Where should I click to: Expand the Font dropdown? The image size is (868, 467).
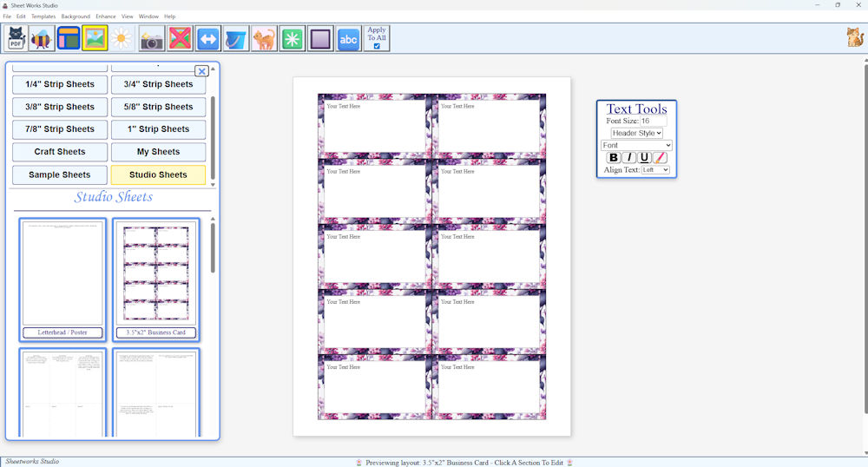(636, 145)
